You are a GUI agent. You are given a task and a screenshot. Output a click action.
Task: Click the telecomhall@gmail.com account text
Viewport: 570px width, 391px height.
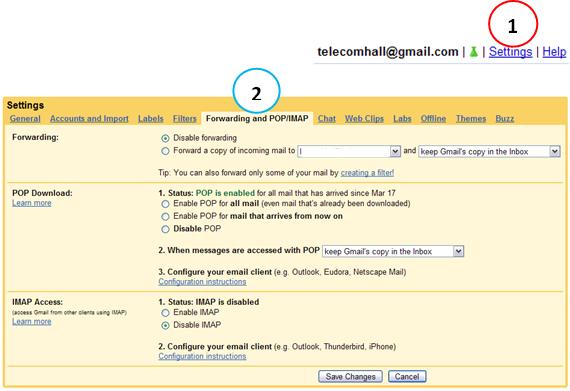(388, 52)
